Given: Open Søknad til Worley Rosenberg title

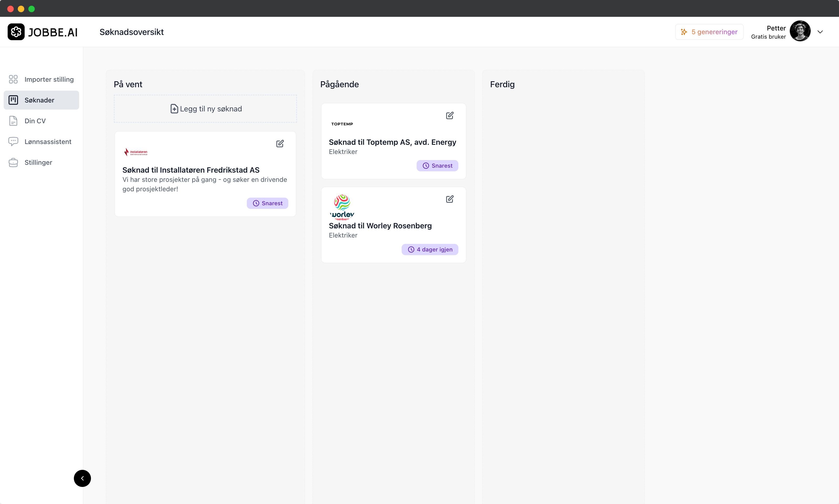Looking at the screenshot, I should point(380,226).
